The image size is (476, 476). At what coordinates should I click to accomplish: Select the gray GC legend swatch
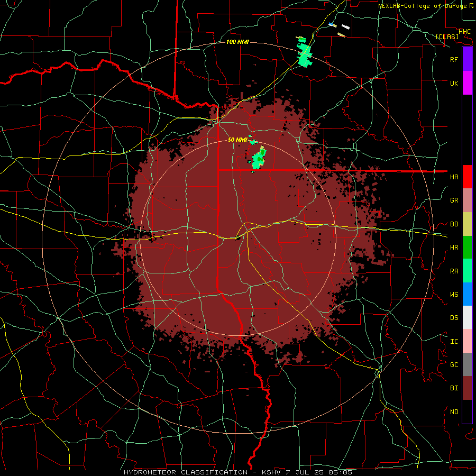[x=467, y=364]
